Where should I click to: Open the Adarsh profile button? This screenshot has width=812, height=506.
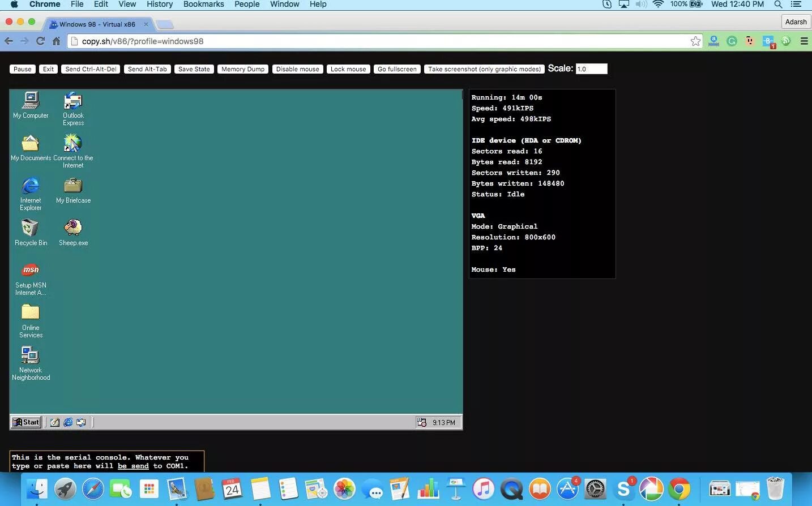point(796,22)
